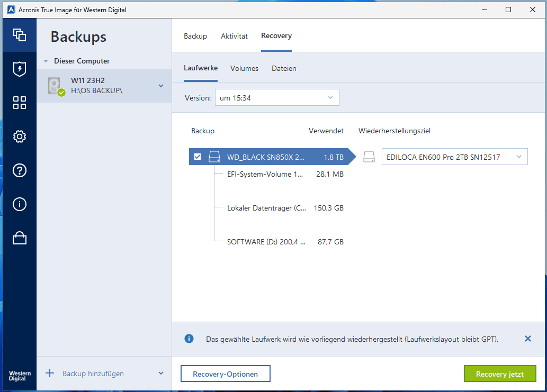The height and width of the screenshot is (392, 547).
Task: Minimize the Acronis True Image window
Action: pos(484,10)
